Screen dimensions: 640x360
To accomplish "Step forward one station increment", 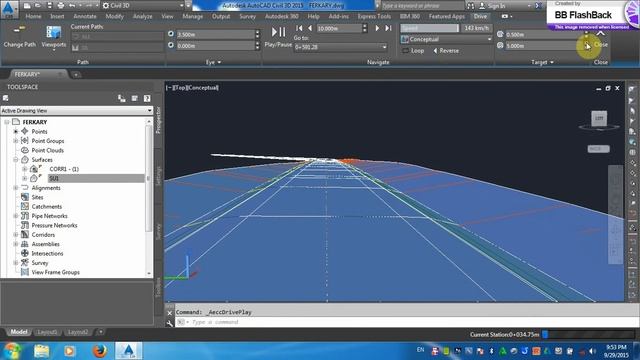I will point(377,28).
